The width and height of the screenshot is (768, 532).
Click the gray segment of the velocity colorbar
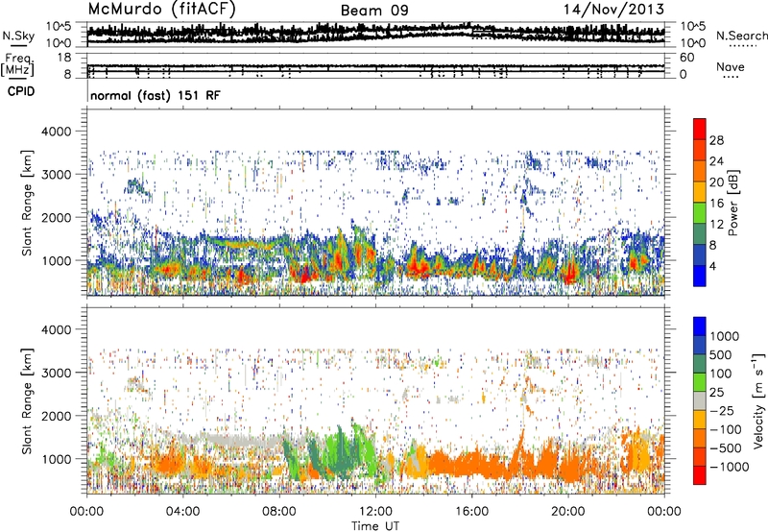(x=700, y=400)
